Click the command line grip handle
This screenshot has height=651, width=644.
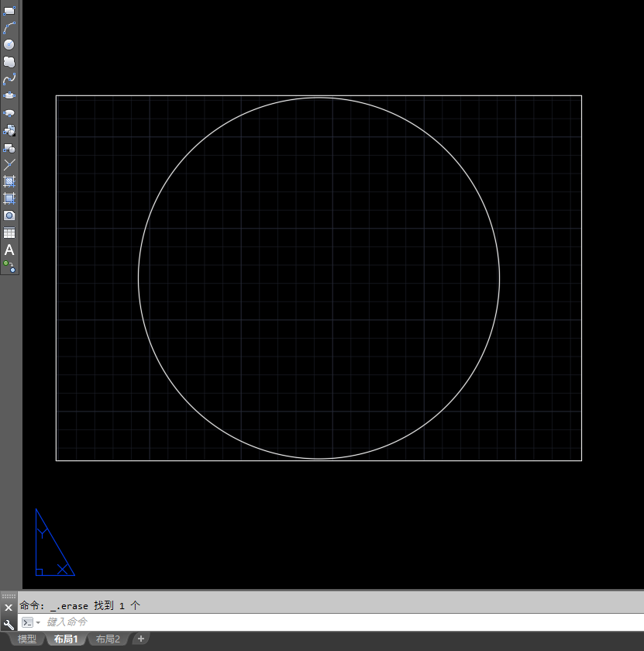(x=9, y=596)
